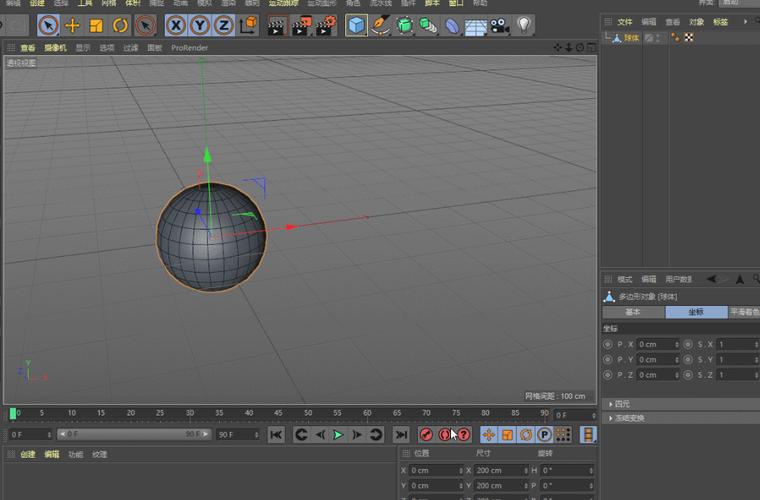Click viewport zoom navigation icon
Image resolution: width=760 pixels, height=500 pixels.
(569, 47)
